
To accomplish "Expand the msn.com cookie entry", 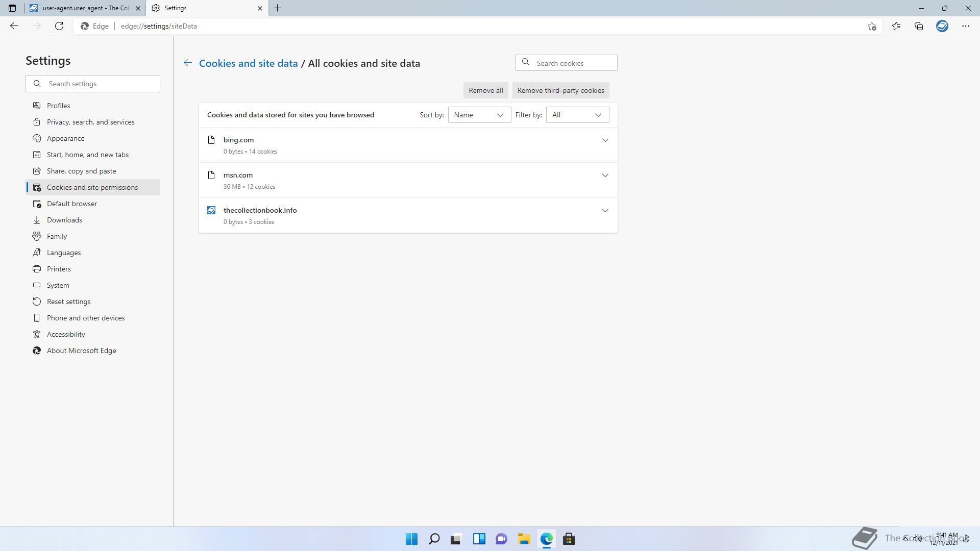I will (605, 175).
